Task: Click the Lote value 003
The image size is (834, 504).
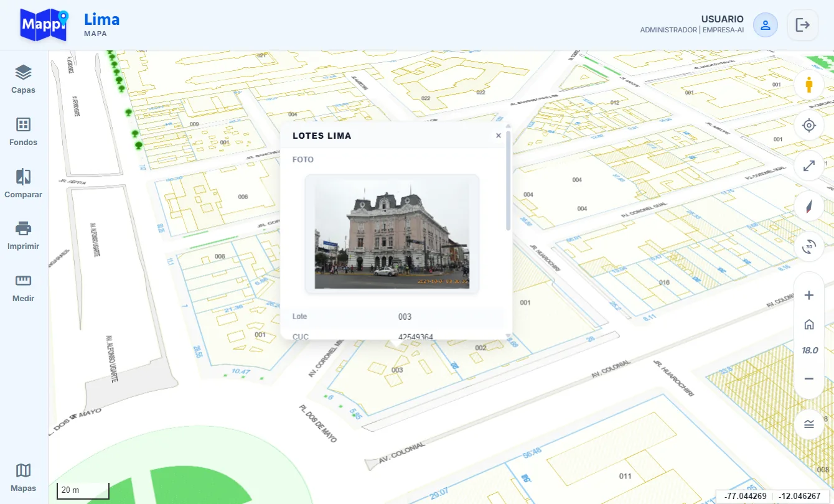Action: [405, 317]
